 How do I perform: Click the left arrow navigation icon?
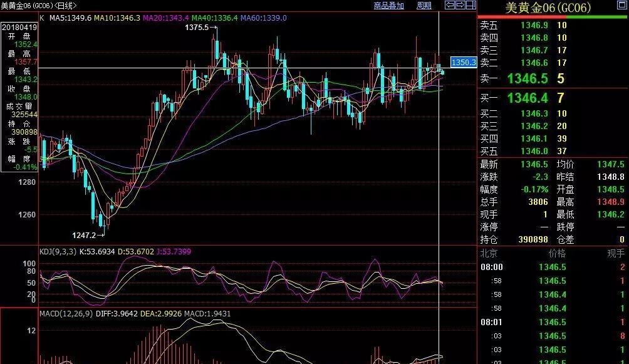click(x=450, y=5)
